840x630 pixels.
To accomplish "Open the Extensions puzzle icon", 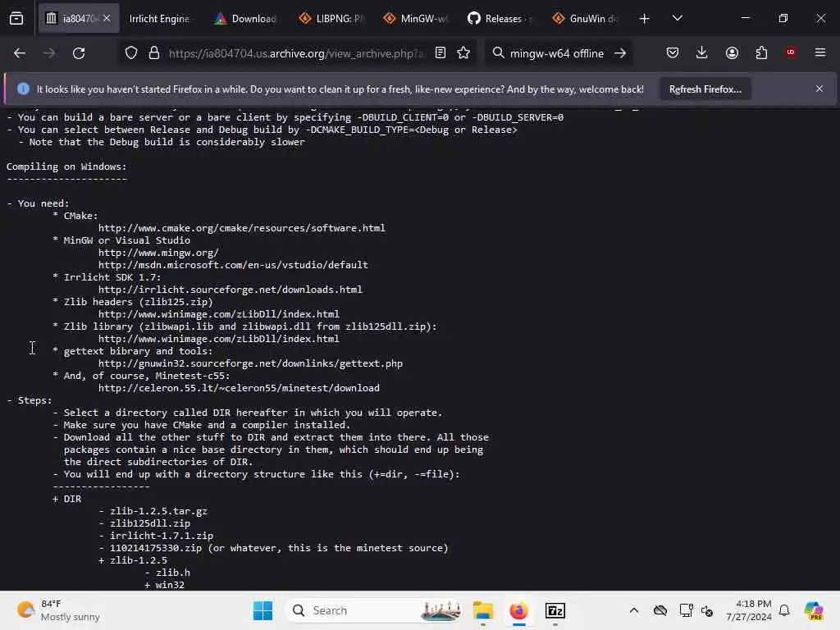I will coord(761,53).
